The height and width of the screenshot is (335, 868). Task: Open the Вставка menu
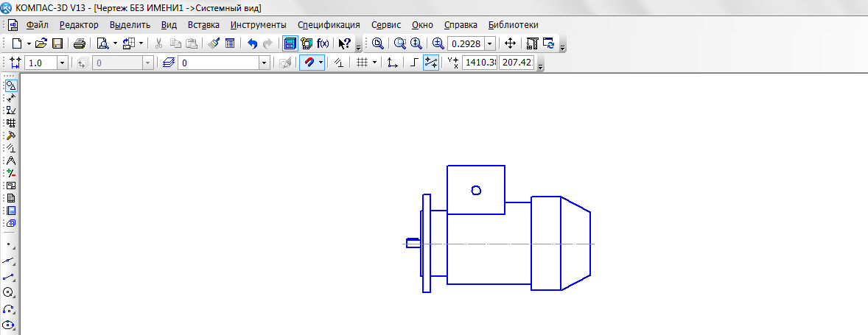203,25
